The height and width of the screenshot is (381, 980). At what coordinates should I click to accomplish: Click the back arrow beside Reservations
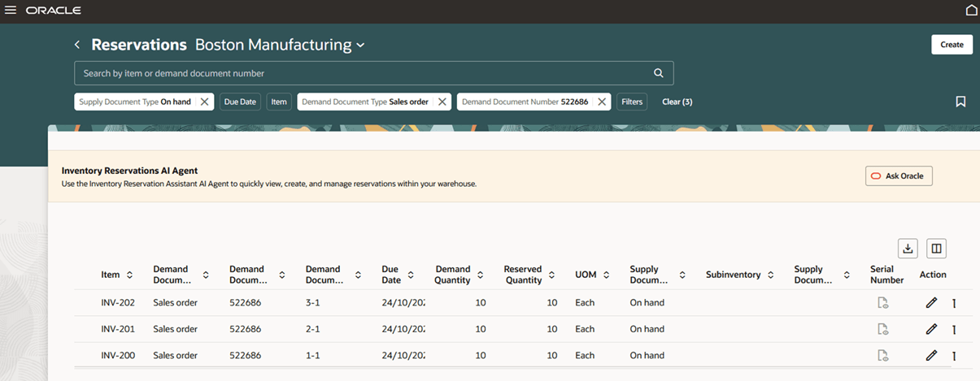[77, 45]
